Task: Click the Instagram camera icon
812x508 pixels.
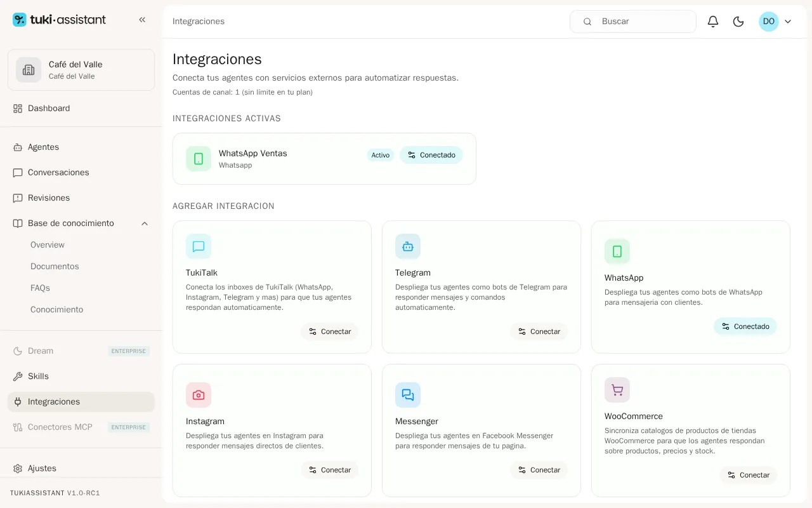Action: pos(199,395)
